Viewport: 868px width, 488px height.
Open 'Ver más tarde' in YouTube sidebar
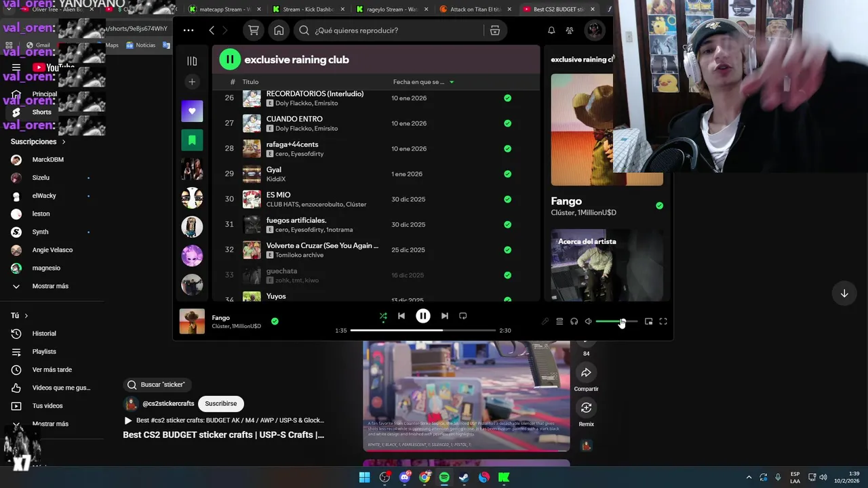[52, 370]
